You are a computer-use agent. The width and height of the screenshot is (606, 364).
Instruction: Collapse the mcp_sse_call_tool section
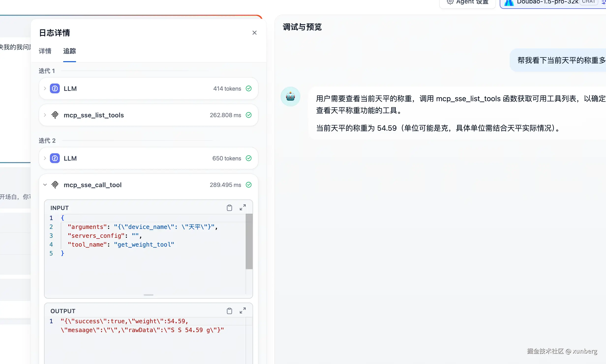(45, 185)
